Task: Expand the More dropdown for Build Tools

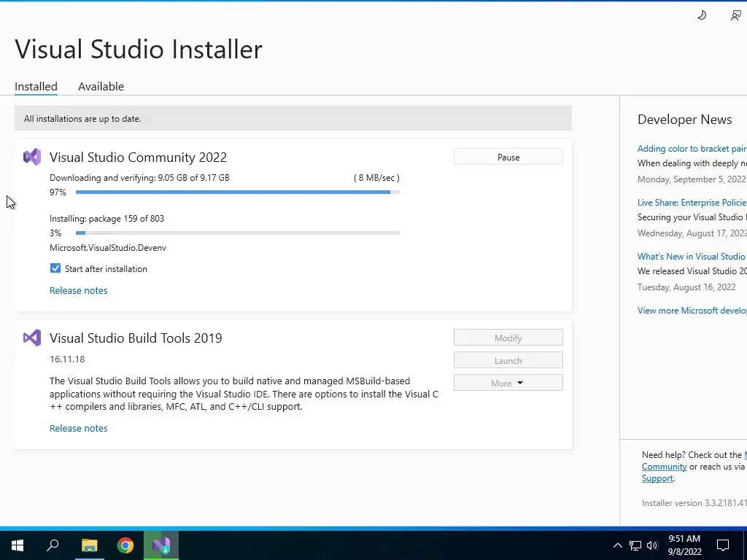Action: 508,383
